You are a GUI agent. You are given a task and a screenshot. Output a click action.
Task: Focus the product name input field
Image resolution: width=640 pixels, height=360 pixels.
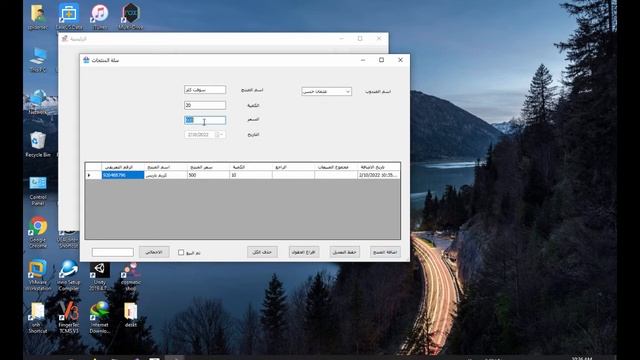click(x=205, y=89)
